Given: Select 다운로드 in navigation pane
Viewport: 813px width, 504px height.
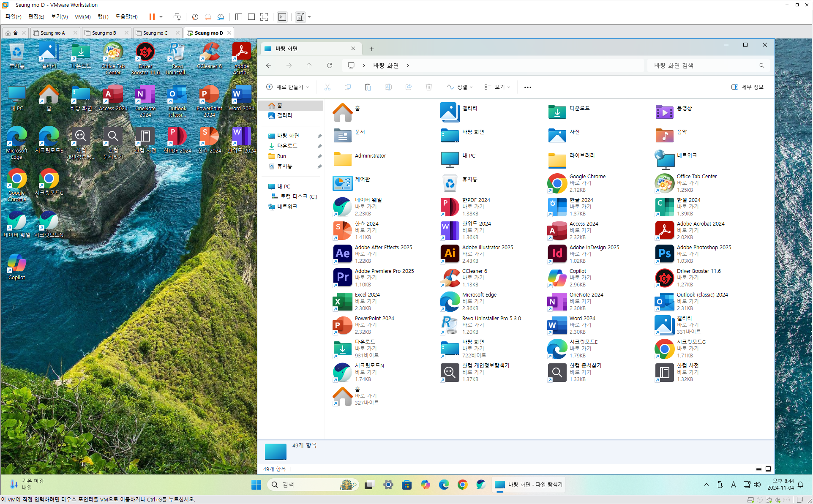Looking at the screenshot, I should point(287,146).
